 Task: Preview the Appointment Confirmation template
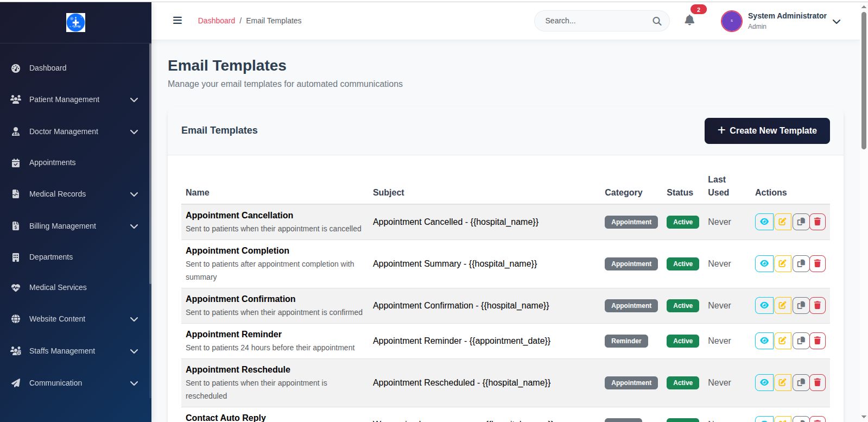coord(764,305)
